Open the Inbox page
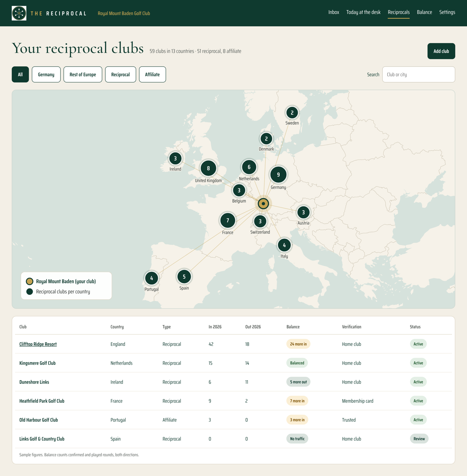The width and height of the screenshot is (467, 476). coord(333,12)
